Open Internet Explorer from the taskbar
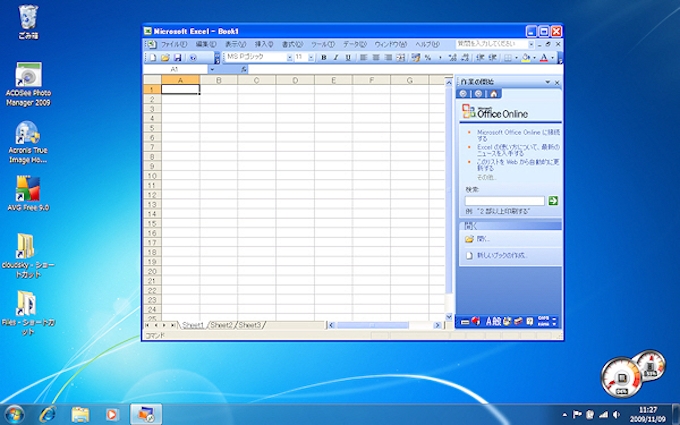Screen dimensions: 680x425 pyautogui.click(x=46, y=412)
